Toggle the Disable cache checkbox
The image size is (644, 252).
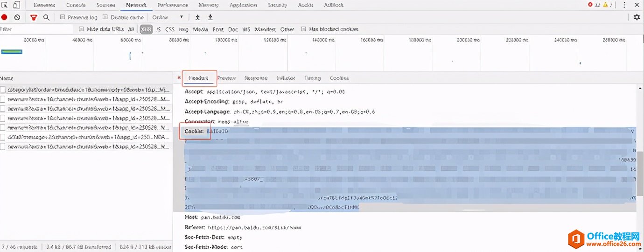105,17
